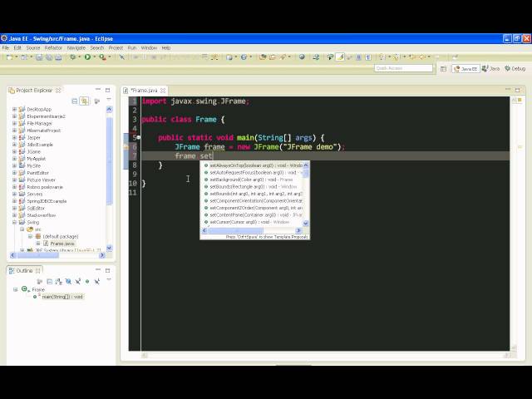The height and width of the screenshot is (399, 532).
Task: Switch to the Java perspective
Action: (490, 69)
